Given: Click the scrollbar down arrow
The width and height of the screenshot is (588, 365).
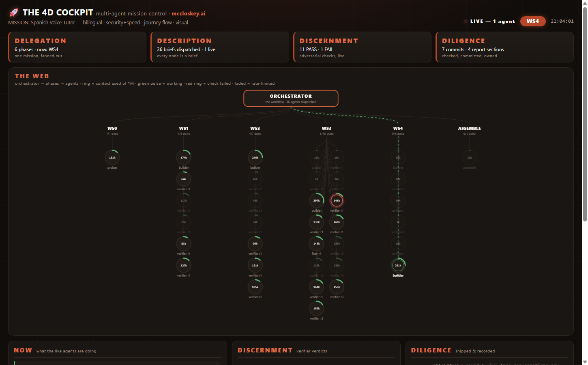Looking at the screenshot, I should tap(585, 362).
